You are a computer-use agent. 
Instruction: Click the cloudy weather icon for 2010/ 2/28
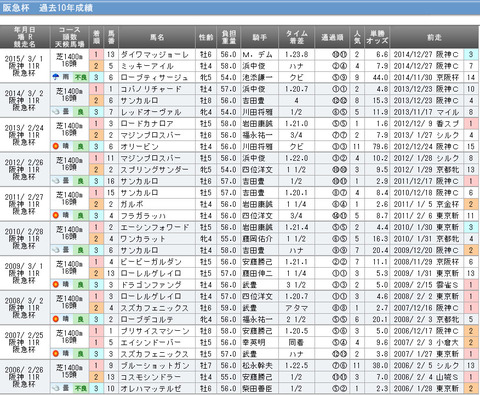click(x=56, y=250)
